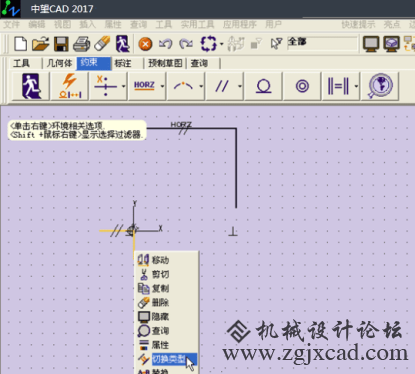Open the 实用工具 menu
Viewport: 415px width, 374px height.
click(198, 24)
